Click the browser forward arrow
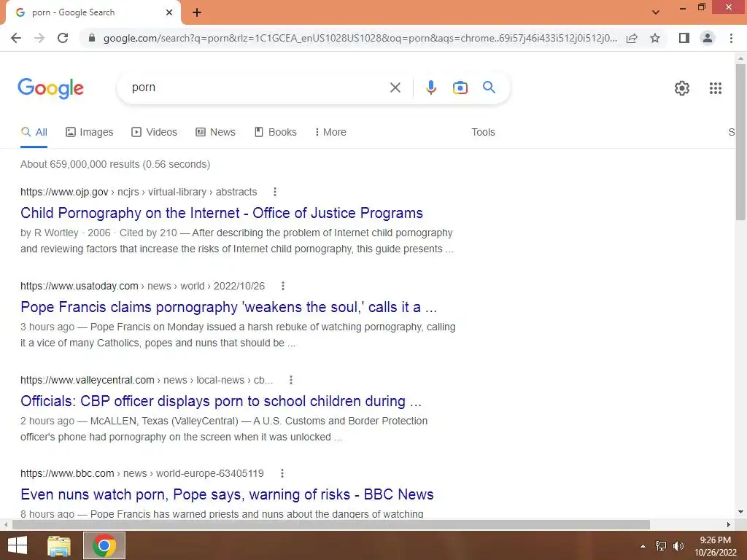Viewport: 747px width, 560px height. [39, 38]
